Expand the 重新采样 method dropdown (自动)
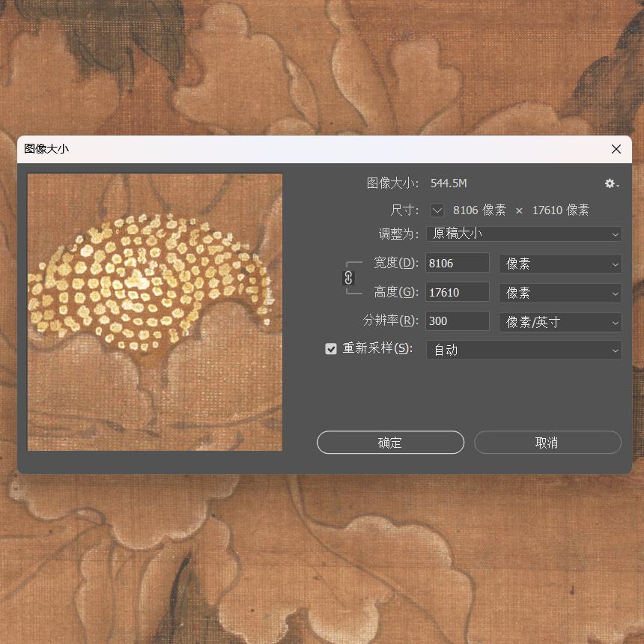 pos(523,350)
